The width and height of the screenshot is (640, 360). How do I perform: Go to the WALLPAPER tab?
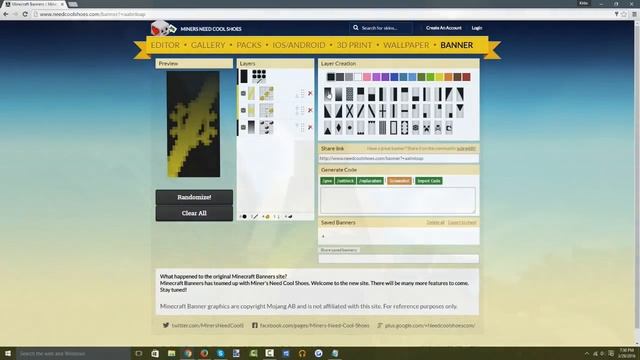[406, 45]
